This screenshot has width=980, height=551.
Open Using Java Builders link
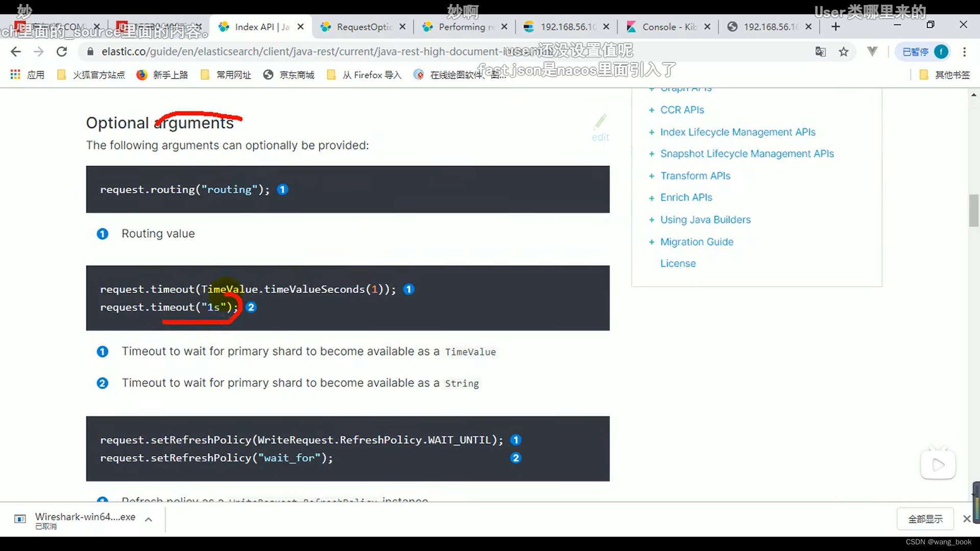tap(705, 219)
